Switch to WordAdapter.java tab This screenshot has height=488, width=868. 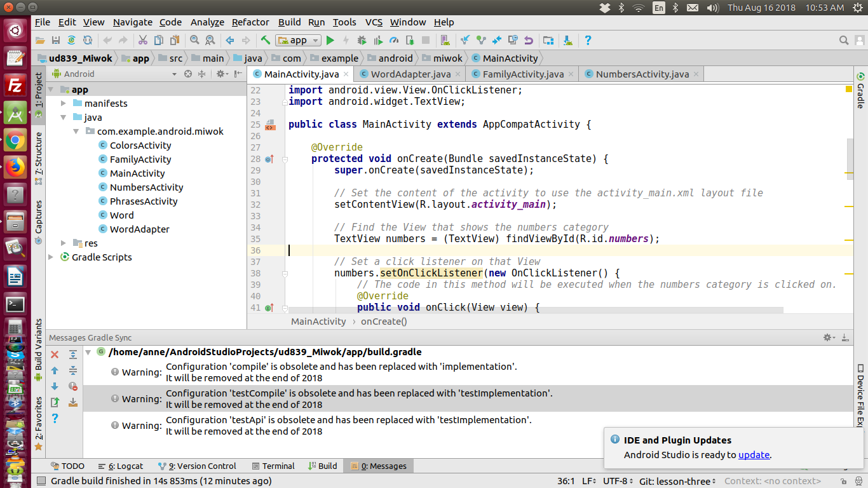pyautogui.click(x=410, y=74)
